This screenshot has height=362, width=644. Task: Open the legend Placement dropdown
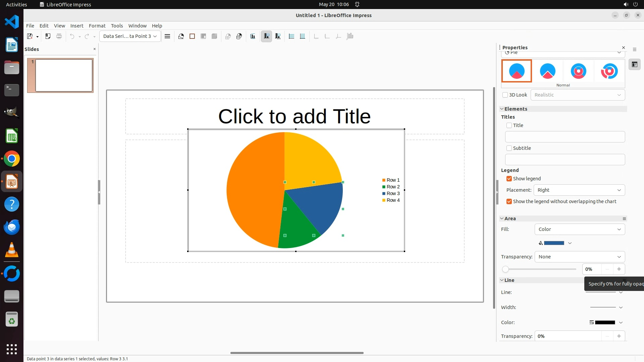(579, 190)
